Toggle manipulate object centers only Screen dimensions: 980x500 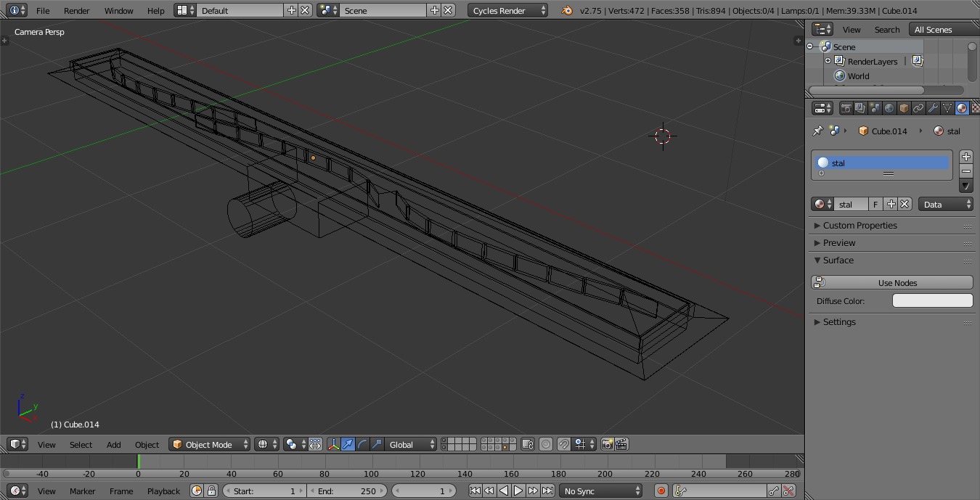(x=315, y=445)
